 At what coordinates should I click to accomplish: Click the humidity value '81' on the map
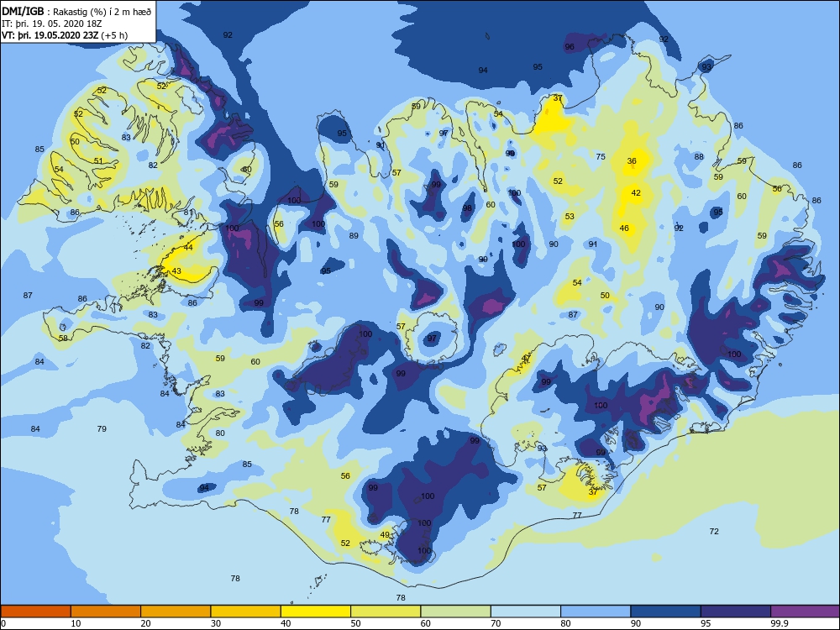click(188, 213)
